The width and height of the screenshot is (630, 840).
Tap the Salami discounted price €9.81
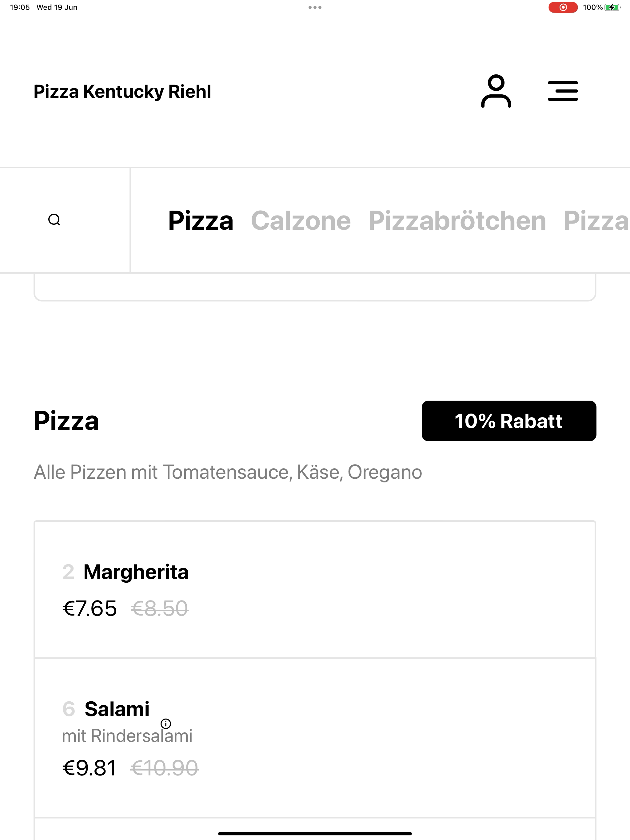point(90,768)
